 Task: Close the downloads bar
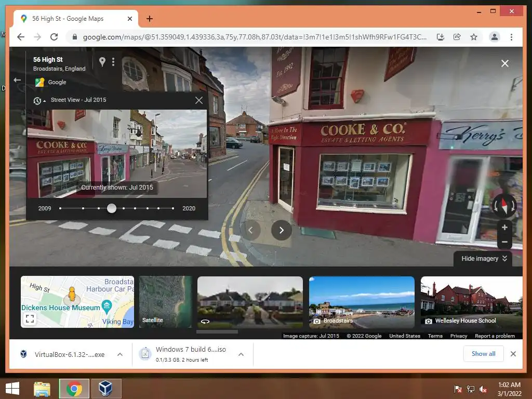click(513, 354)
